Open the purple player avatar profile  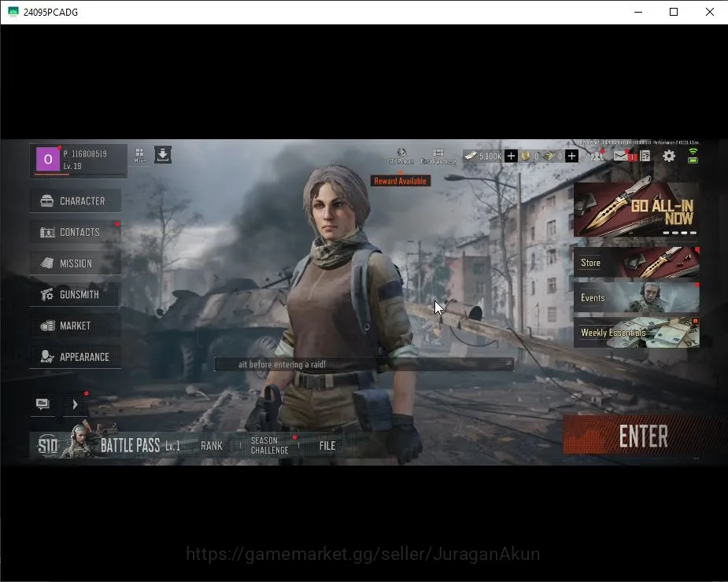[48, 159]
